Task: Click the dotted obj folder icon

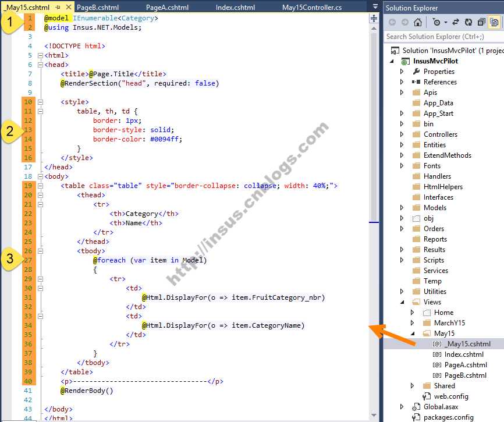Action: (x=416, y=218)
